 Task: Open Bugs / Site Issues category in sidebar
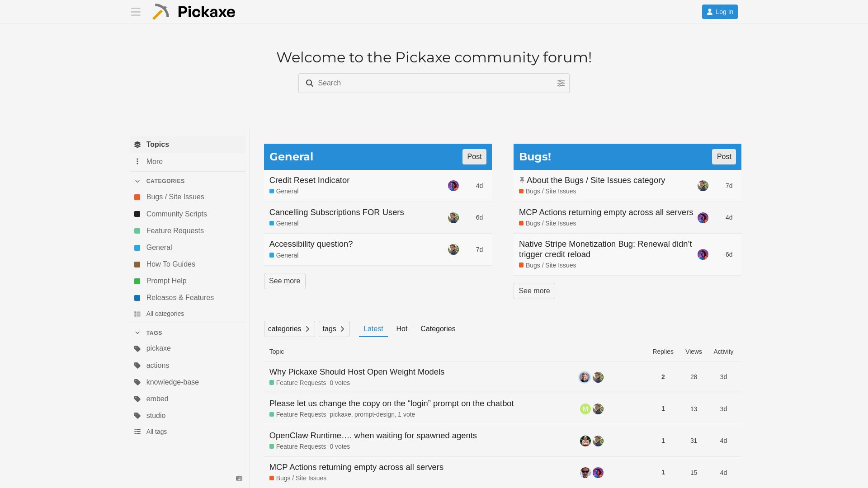click(188, 197)
